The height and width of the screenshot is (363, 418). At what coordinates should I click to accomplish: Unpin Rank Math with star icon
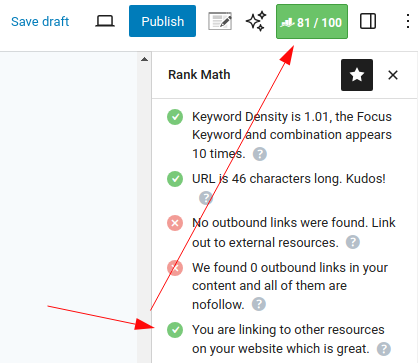click(x=357, y=75)
